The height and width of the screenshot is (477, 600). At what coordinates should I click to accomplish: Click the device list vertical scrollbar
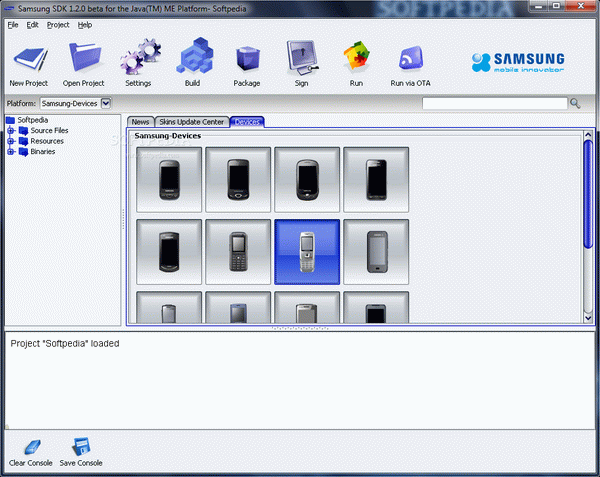[588, 190]
